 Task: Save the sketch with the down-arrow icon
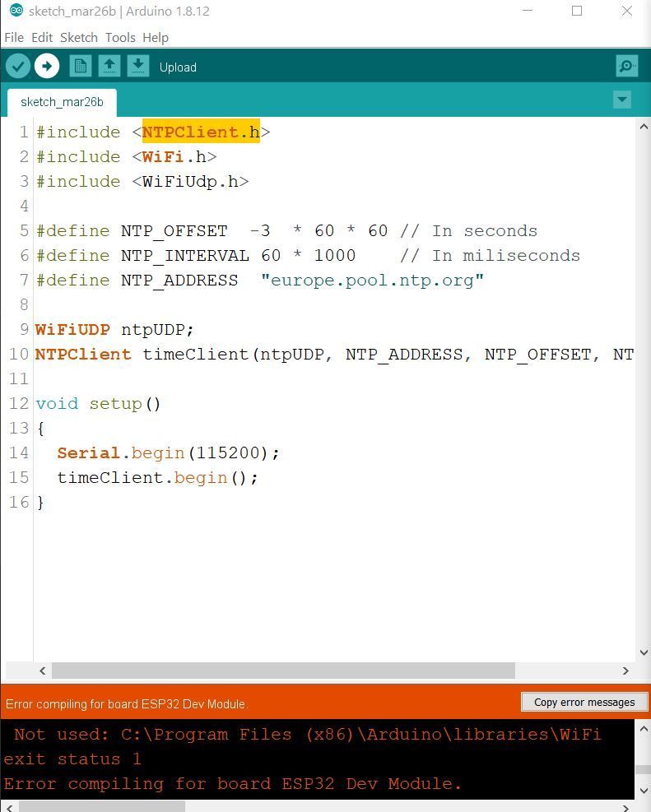pyautogui.click(x=138, y=67)
